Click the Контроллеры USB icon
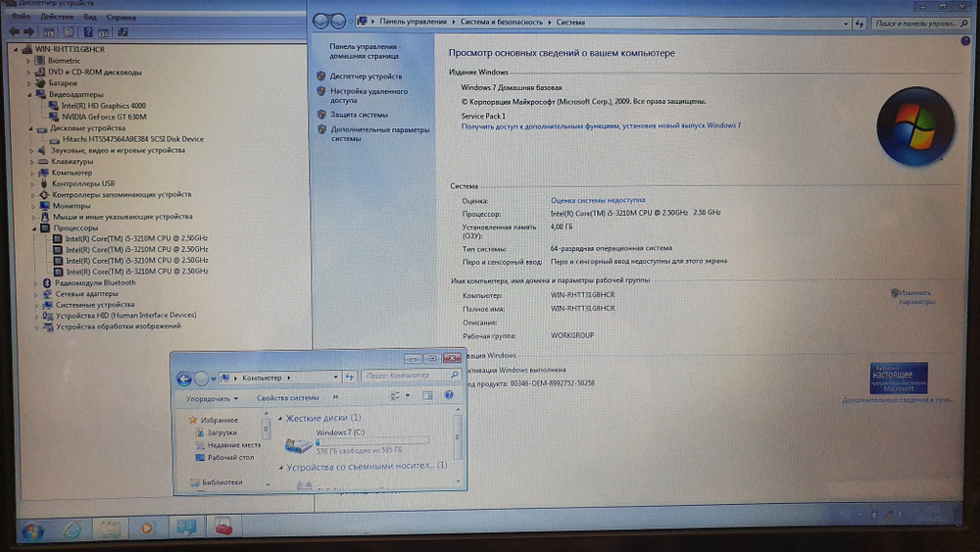Viewport: 980px width, 552px height. pyautogui.click(x=44, y=183)
